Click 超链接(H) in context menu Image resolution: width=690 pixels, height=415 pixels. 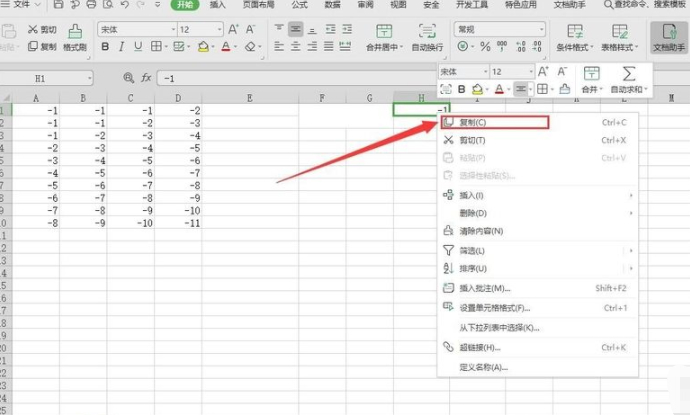coord(539,347)
